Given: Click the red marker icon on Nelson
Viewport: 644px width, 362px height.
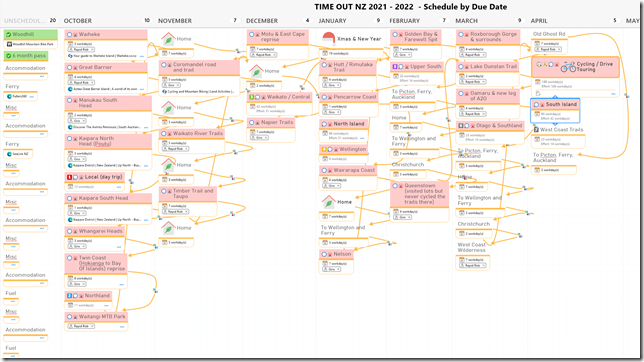Looking at the screenshot, I should click(x=330, y=254).
